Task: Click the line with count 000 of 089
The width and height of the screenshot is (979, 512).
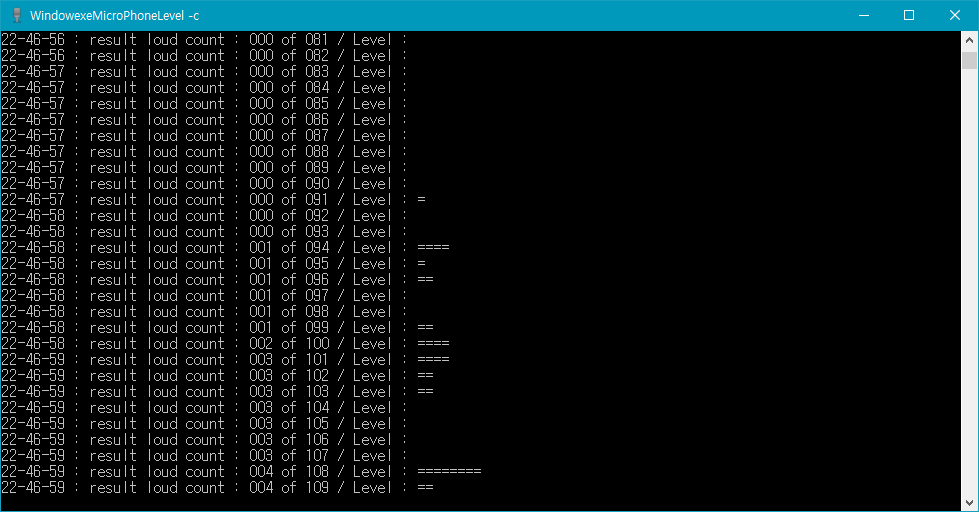Action: [204, 168]
